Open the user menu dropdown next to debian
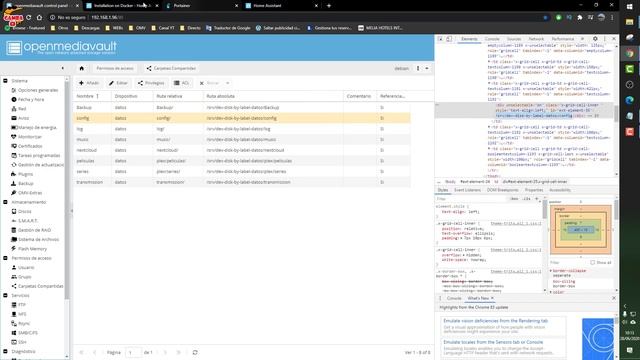 [x=427, y=69]
